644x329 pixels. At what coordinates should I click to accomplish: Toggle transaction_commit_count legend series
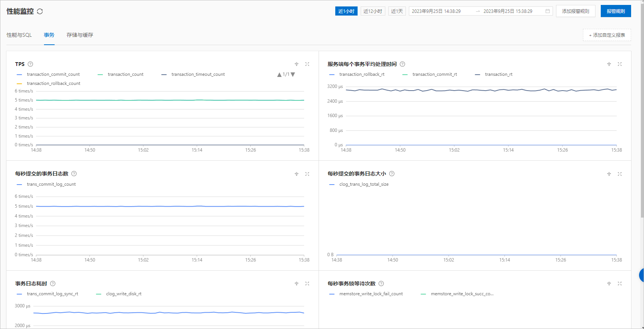48,74
